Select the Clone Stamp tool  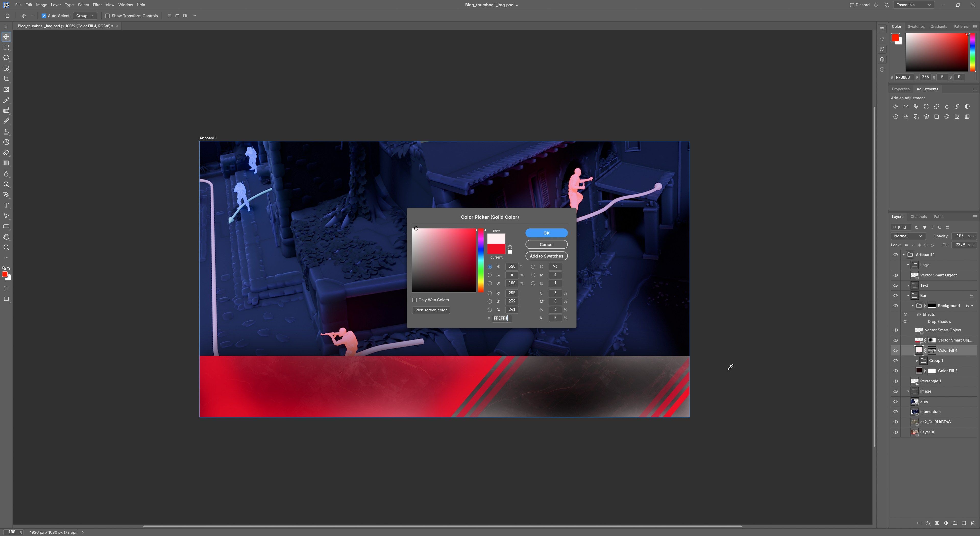coord(6,132)
